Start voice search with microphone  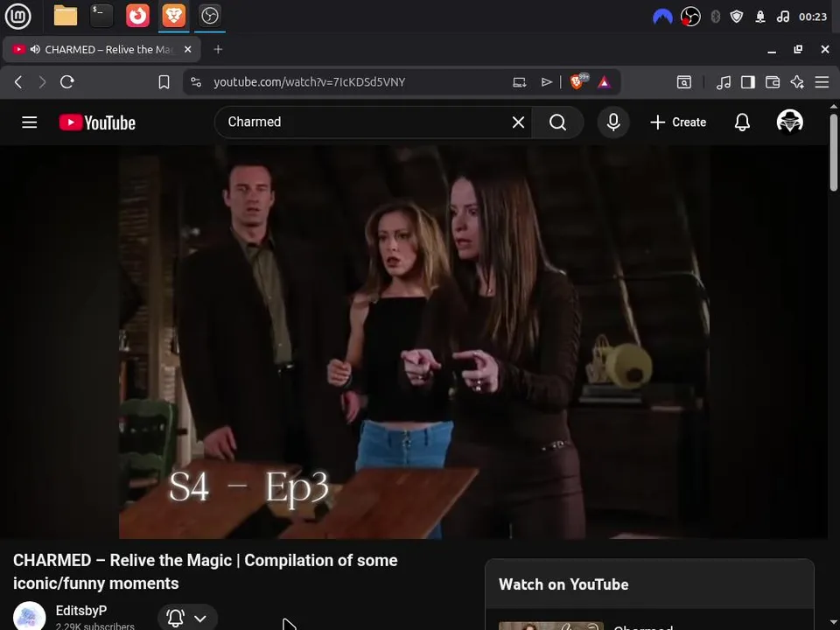coord(613,122)
